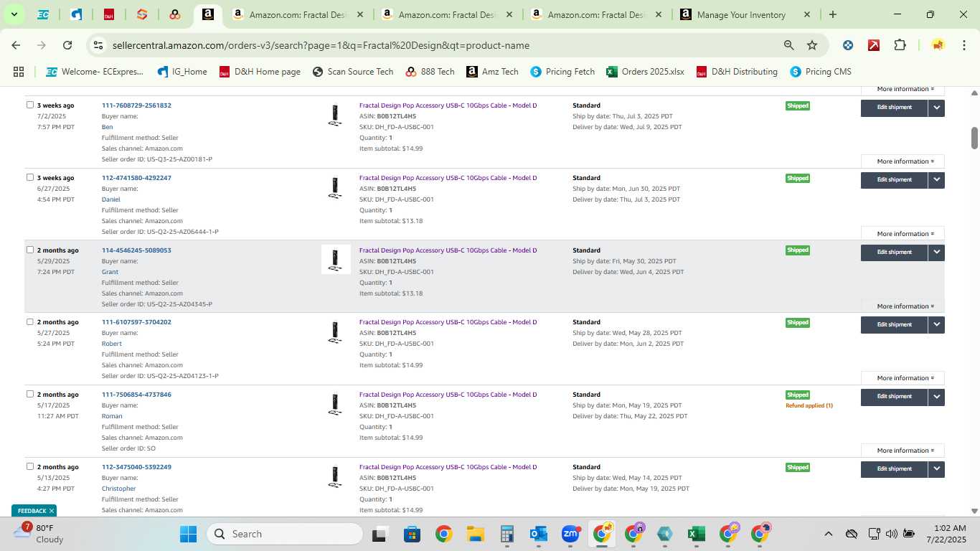Expand Edit shipment dropdown for Ben's order
The width and height of the screenshot is (980, 551).
tap(936, 108)
